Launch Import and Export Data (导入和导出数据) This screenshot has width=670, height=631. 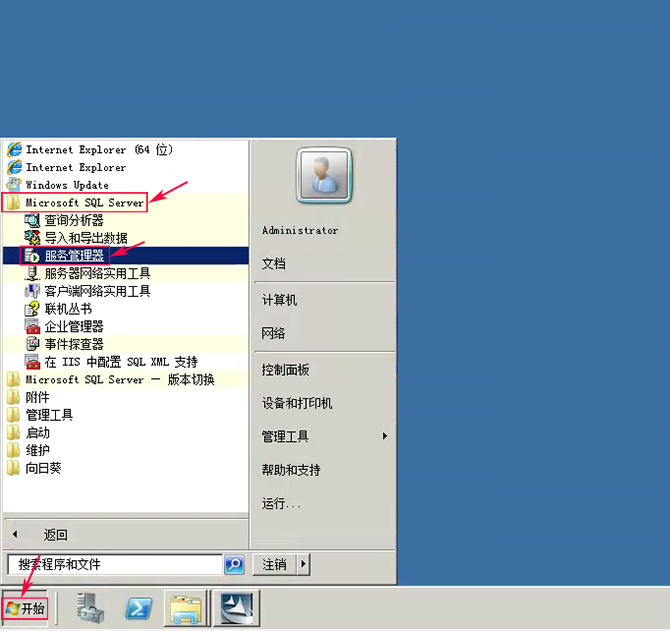(x=85, y=238)
